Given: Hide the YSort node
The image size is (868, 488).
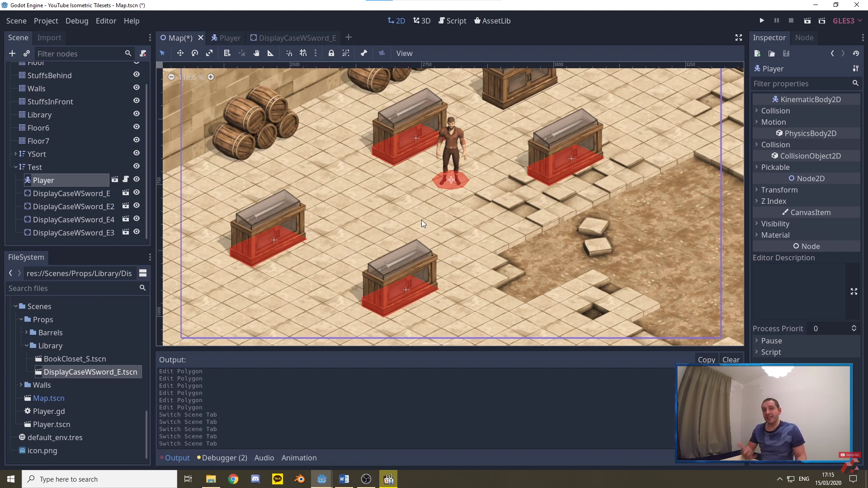Looking at the screenshot, I should coord(137,153).
